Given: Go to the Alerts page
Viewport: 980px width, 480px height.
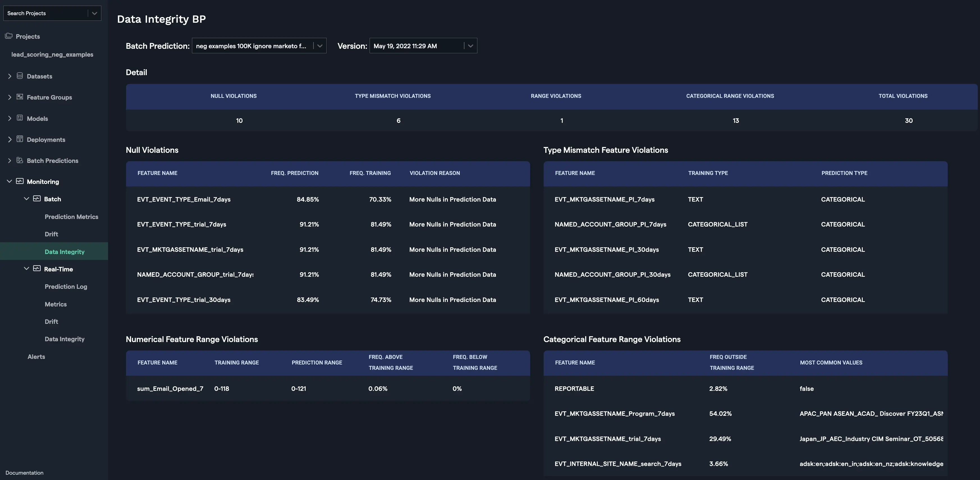Looking at the screenshot, I should coord(36,356).
